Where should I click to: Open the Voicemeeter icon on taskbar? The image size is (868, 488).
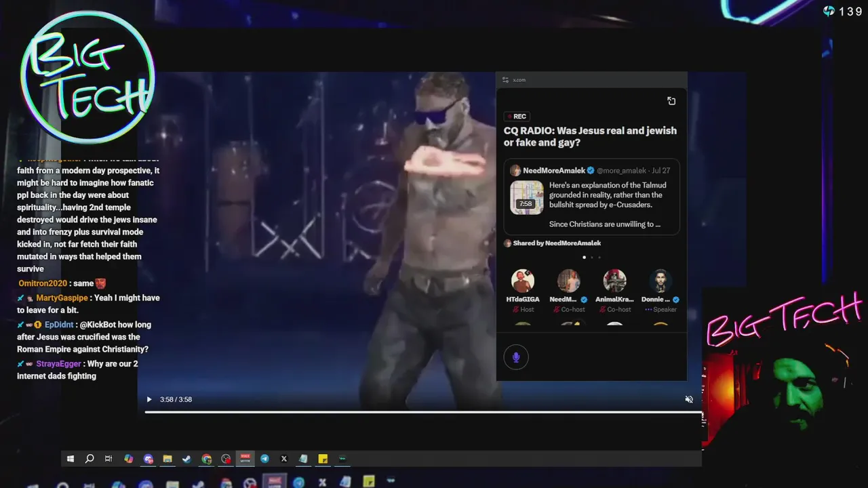pyautogui.click(x=245, y=459)
